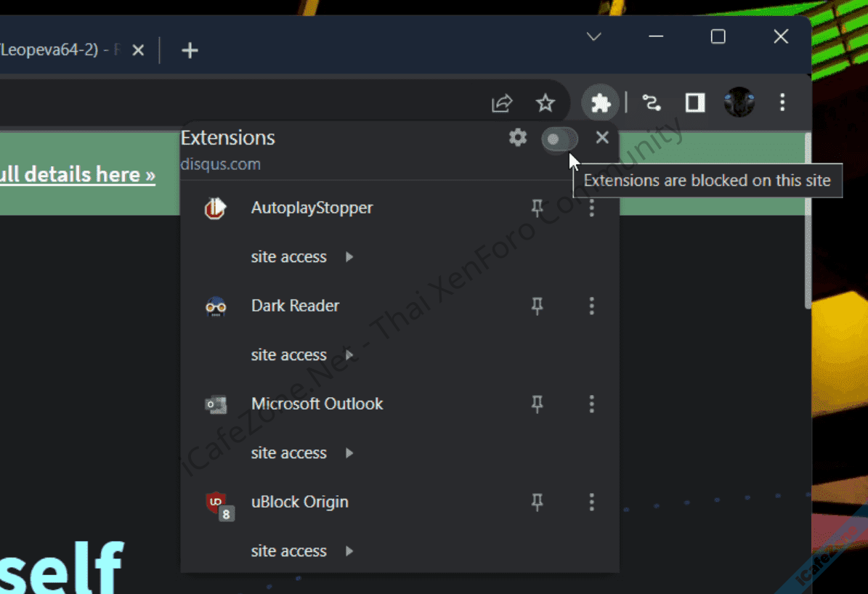Screen dimensions: 868x594
Task: Click the uBlock Origin shield icon
Action: 216,503
